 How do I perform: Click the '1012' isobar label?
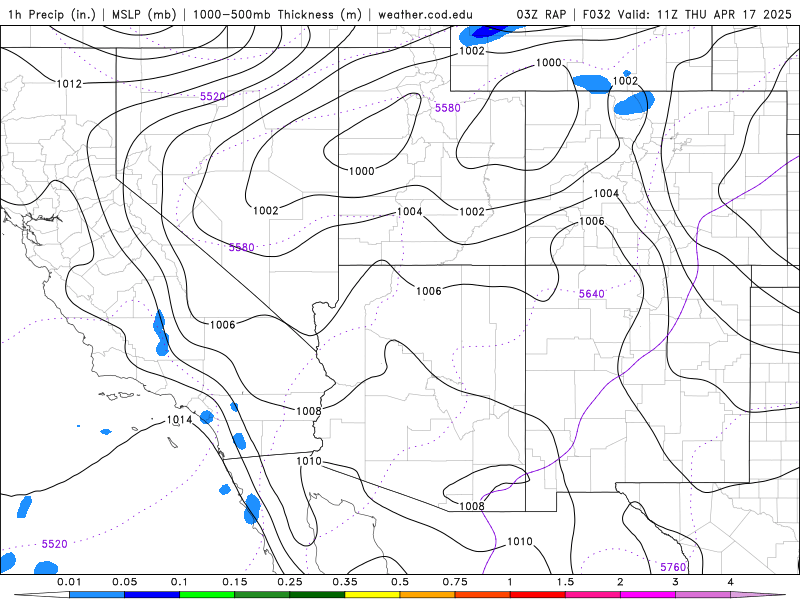click(69, 84)
